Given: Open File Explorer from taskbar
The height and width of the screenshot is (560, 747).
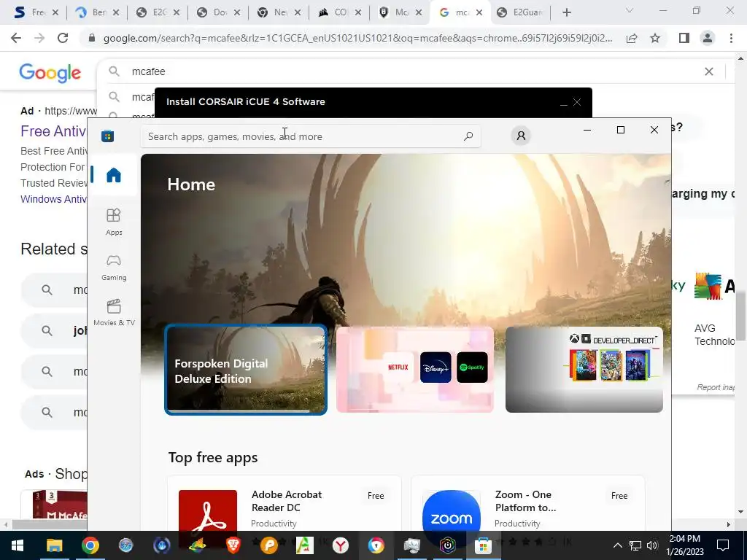Looking at the screenshot, I should tap(54, 545).
